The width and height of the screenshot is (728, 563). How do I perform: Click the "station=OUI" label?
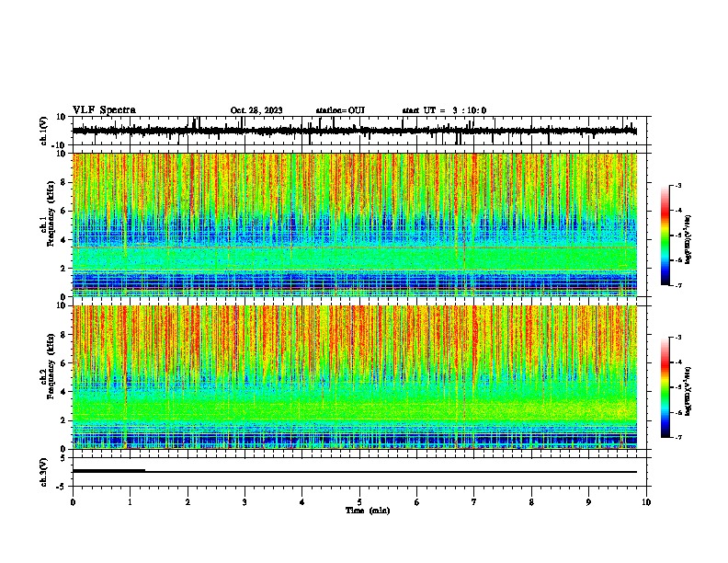point(340,110)
